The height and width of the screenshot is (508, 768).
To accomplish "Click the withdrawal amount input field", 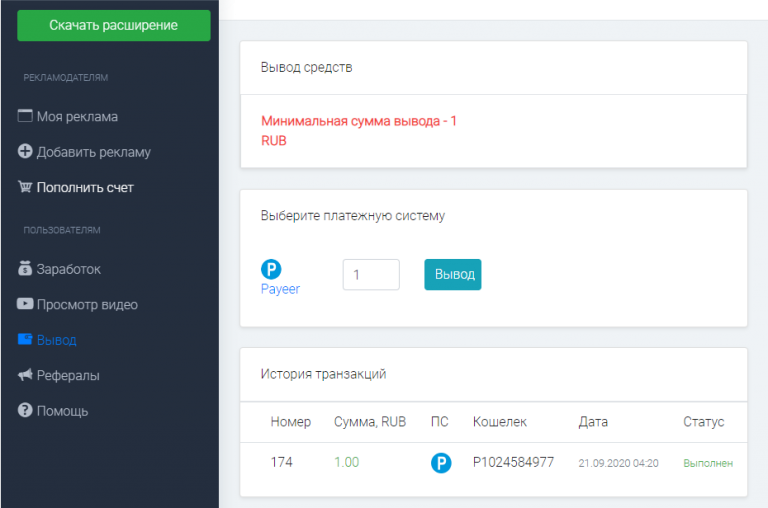I will (x=371, y=275).
